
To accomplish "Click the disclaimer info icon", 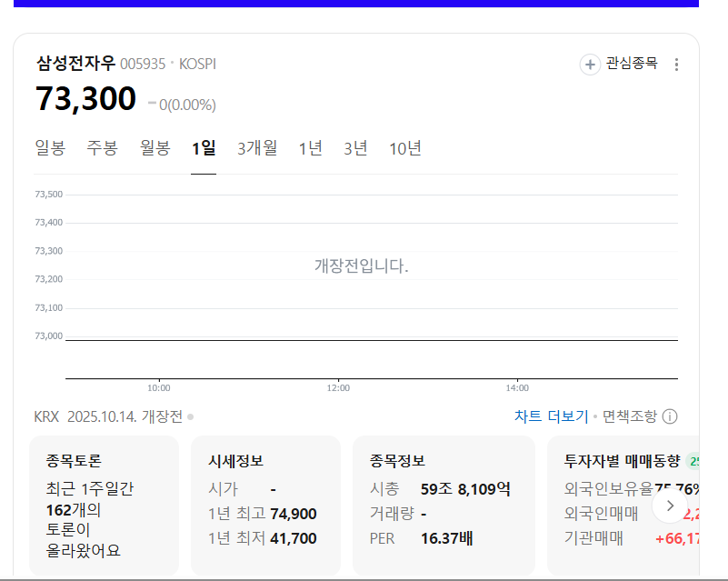I will (x=670, y=416).
